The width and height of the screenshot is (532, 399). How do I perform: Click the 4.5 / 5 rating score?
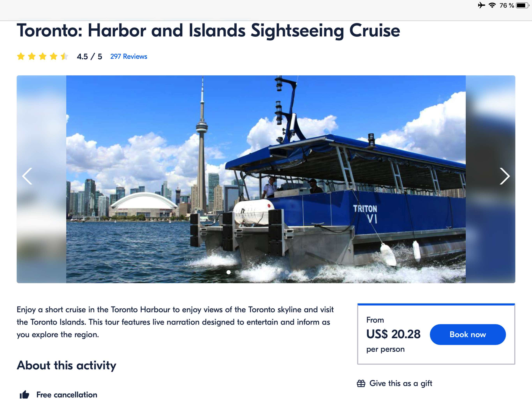pos(89,56)
